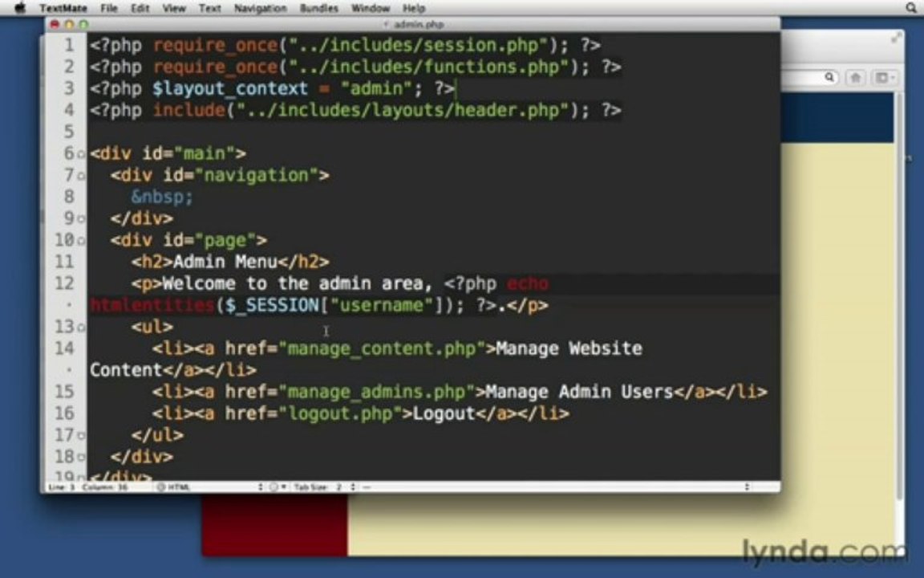Open the browser sidebar dropdown button

[883, 77]
